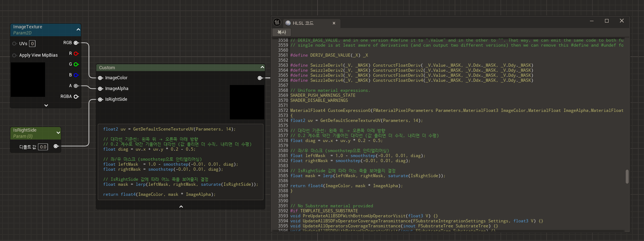This screenshot has height=241, width=644.
Task: Click the Unreal Engine logo in HLSL window
Action: coord(277,22)
